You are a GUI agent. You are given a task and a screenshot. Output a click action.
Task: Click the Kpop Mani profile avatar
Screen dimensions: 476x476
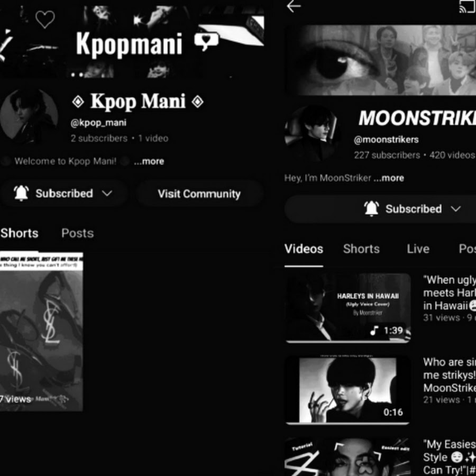point(29,117)
